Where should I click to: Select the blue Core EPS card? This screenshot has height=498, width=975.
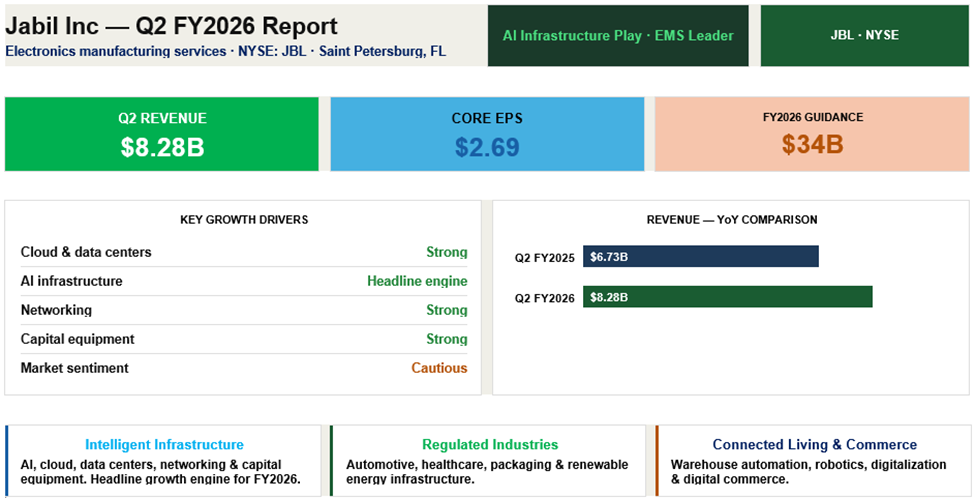pyautogui.click(x=487, y=134)
